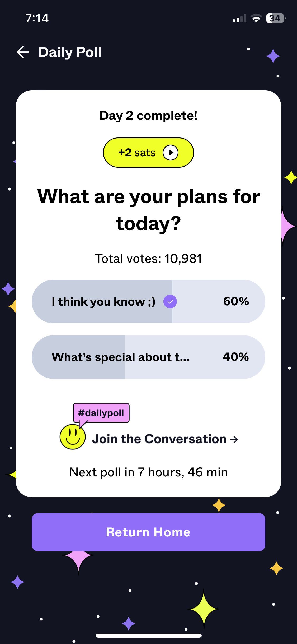Tap the "+2 sats" reward label
Screen dimensions: 297x644
point(137,153)
